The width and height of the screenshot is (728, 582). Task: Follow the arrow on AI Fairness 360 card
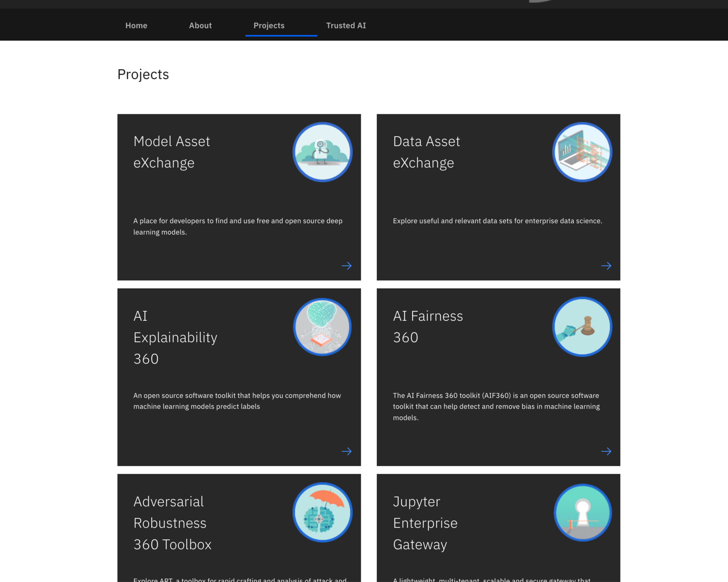click(x=606, y=451)
